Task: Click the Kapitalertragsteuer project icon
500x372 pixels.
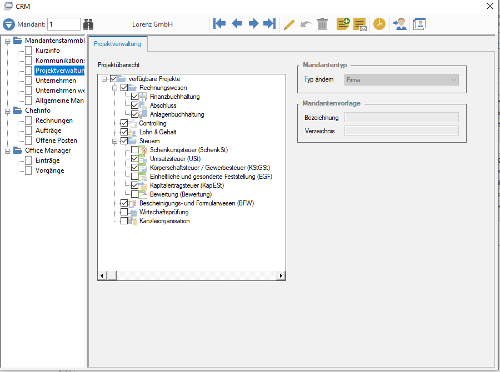Action: click(143, 185)
